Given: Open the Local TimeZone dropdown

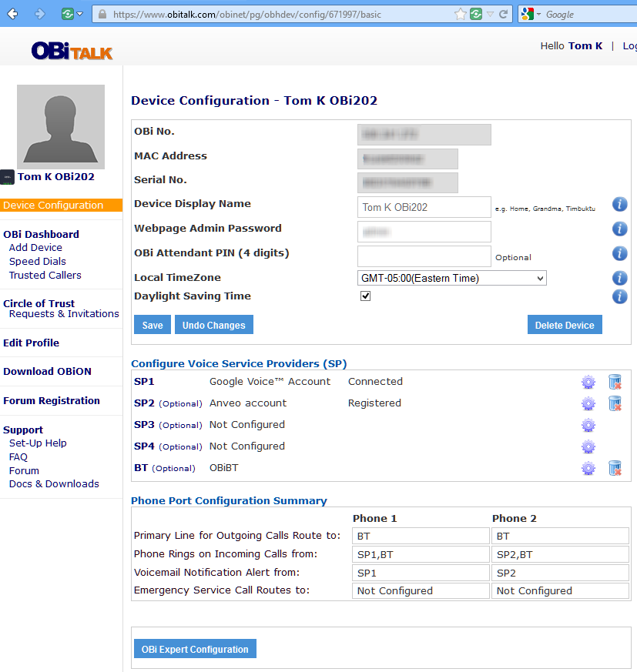Looking at the screenshot, I should 452,278.
